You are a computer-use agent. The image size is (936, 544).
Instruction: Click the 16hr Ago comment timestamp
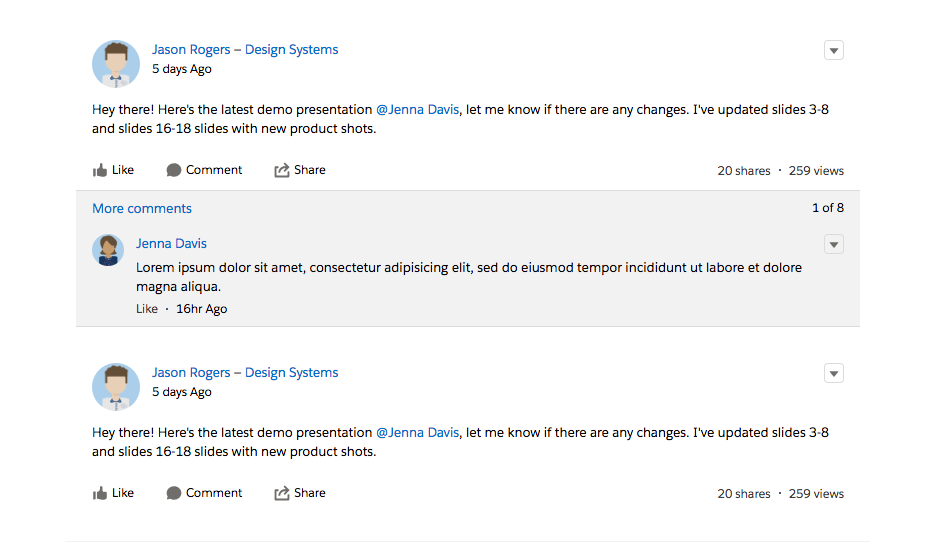(x=202, y=310)
